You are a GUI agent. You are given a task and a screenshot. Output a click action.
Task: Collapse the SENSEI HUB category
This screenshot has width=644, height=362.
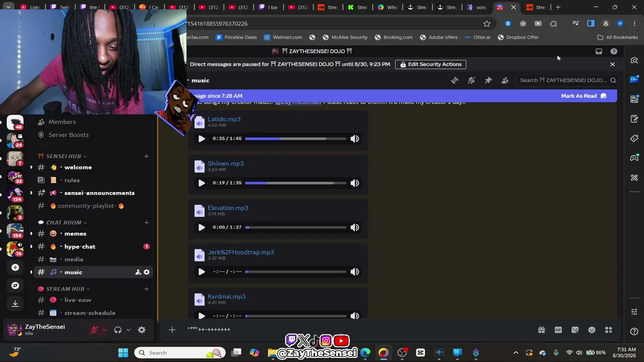(x=62, y=156)
